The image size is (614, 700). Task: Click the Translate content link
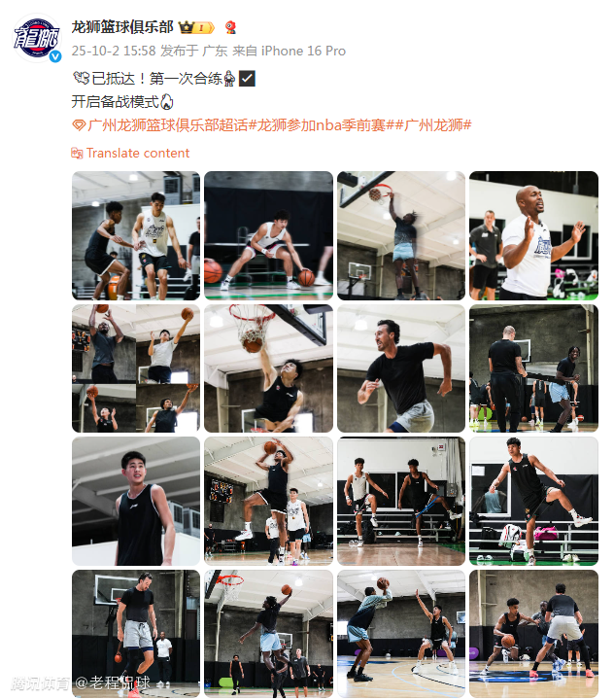138,154
